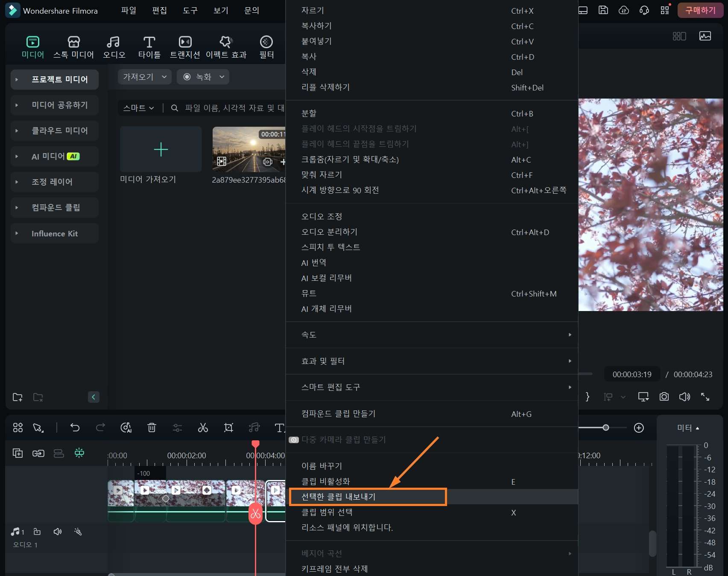Adjust preview volume speaker icon

click(x=684, y=397)
